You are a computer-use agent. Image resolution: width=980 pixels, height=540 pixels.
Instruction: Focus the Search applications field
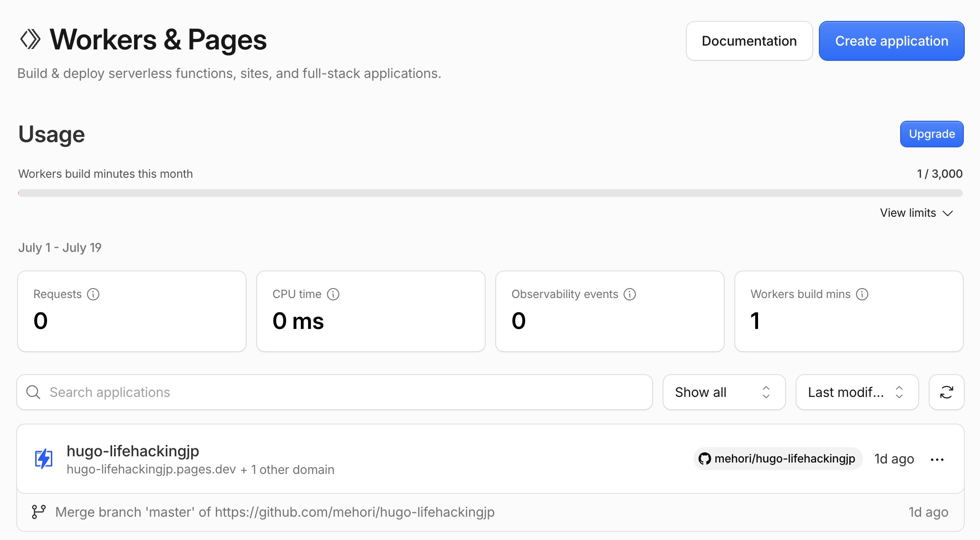[x=335, y=392]
